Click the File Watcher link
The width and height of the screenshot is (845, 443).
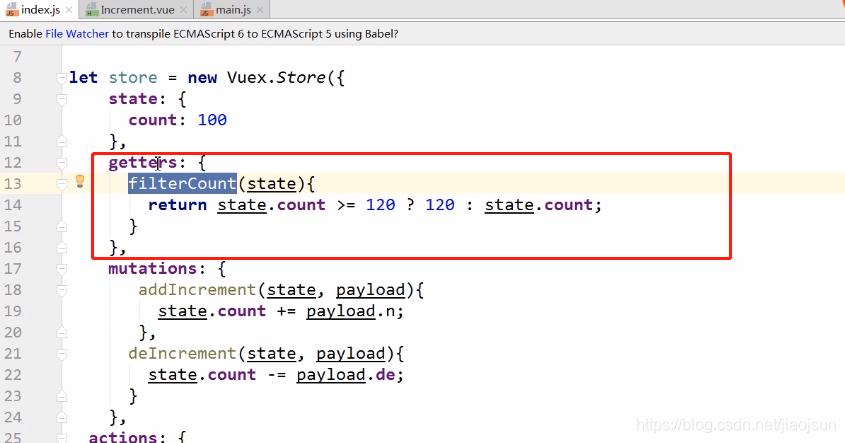pos(77,34)
